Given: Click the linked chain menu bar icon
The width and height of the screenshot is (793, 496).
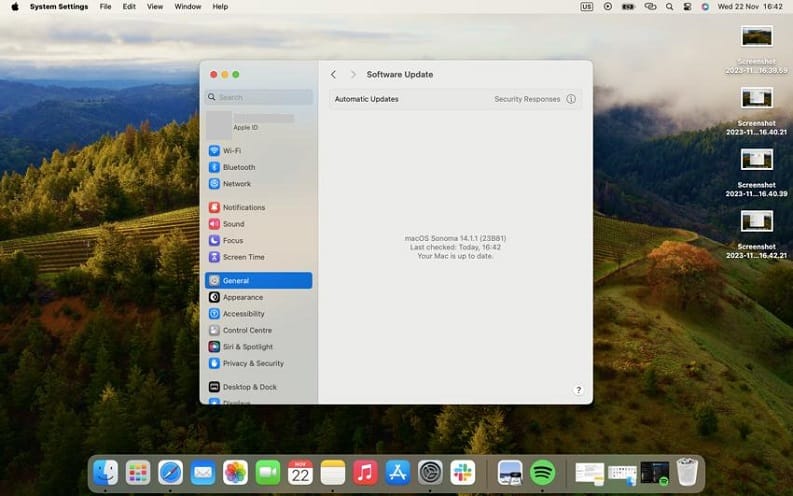Looking at the screenshot, I should [x=650, y=7].
